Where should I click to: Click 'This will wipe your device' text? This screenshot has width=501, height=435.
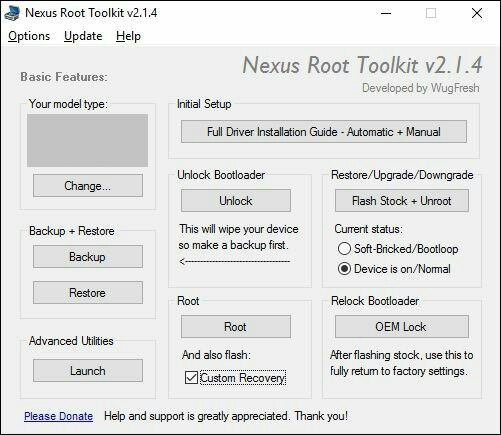point(239,229)
